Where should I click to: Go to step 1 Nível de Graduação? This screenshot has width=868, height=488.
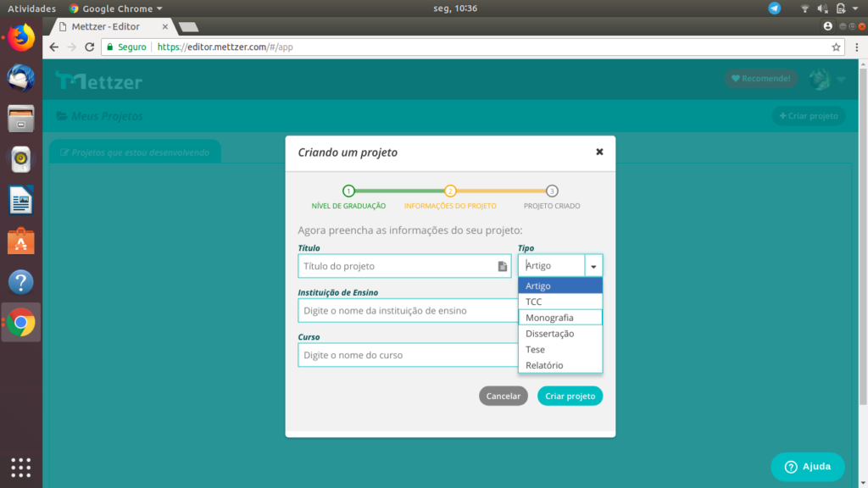pyautogui.click(x=348, y=191)
